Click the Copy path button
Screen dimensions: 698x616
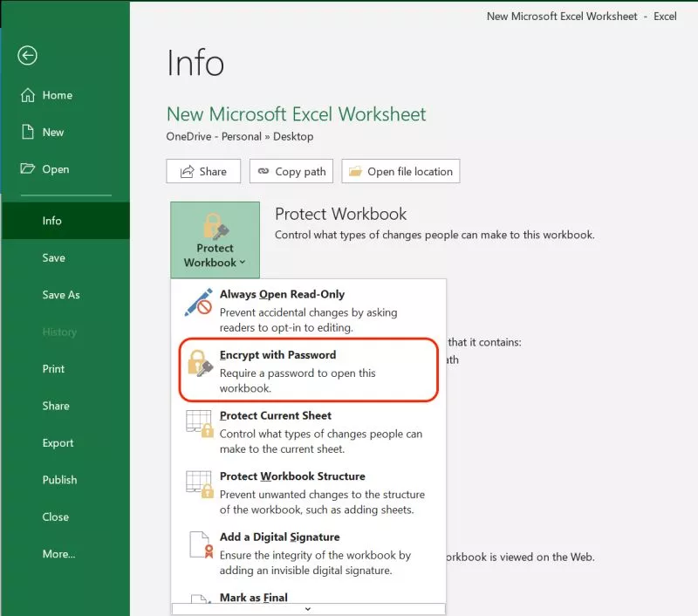tap(291, 171)
